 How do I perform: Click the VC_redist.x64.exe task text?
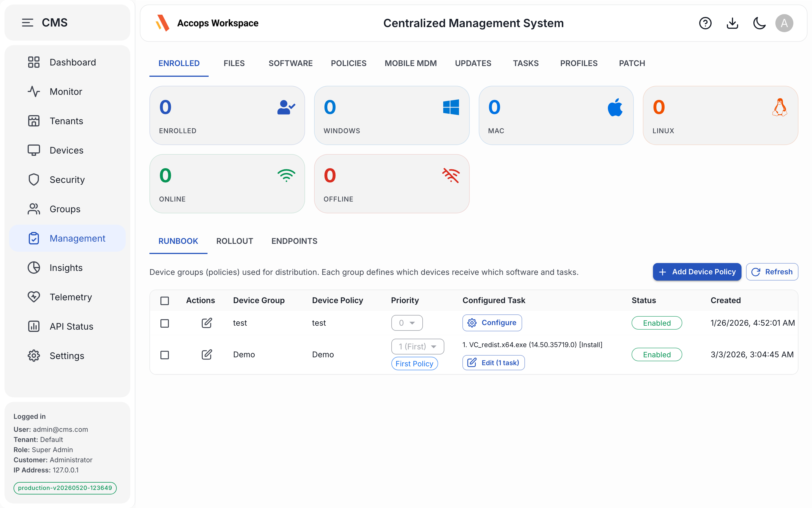coord(532,345)
